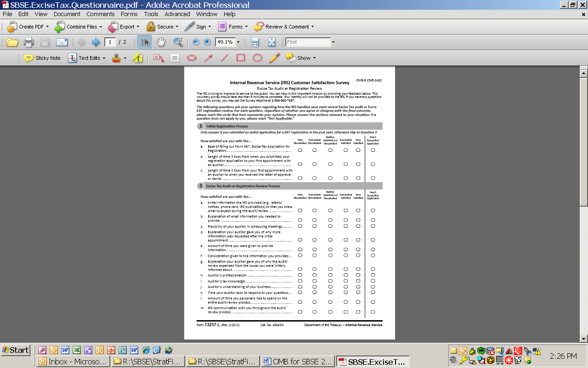Open the Tools menu
Image resolution: width=588 pixels, height=368 pixels.
click(x=151, y=14)
